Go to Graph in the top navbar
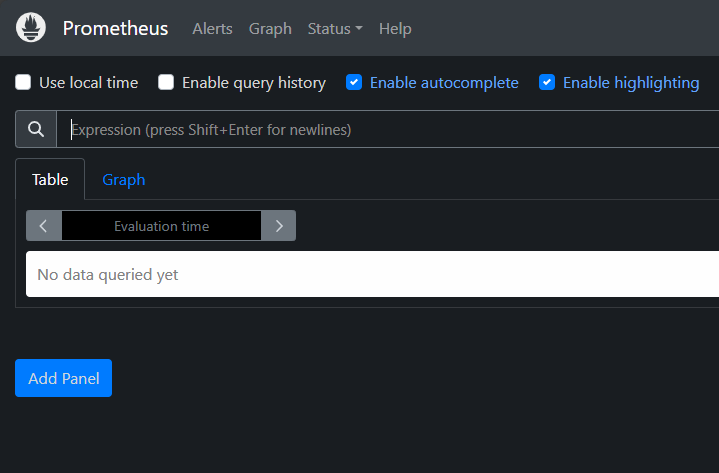This screenshot has height=473, width=719. (270, 28)
